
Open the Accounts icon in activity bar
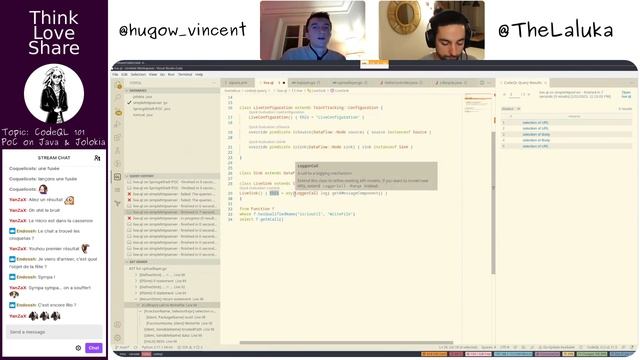118,324
